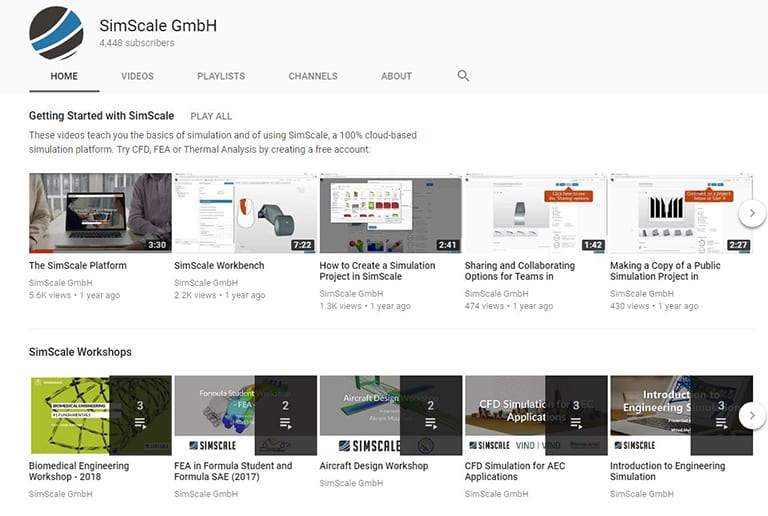Image resolution: width=768 pixels, height=516 pixels.
Task: Open the CHANNELS tab
Action: 313,76
